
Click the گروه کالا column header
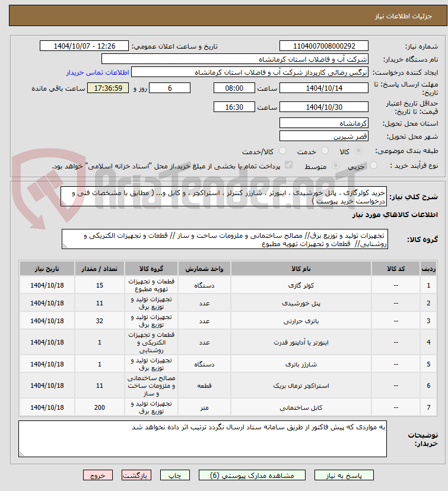pos(151,269)
